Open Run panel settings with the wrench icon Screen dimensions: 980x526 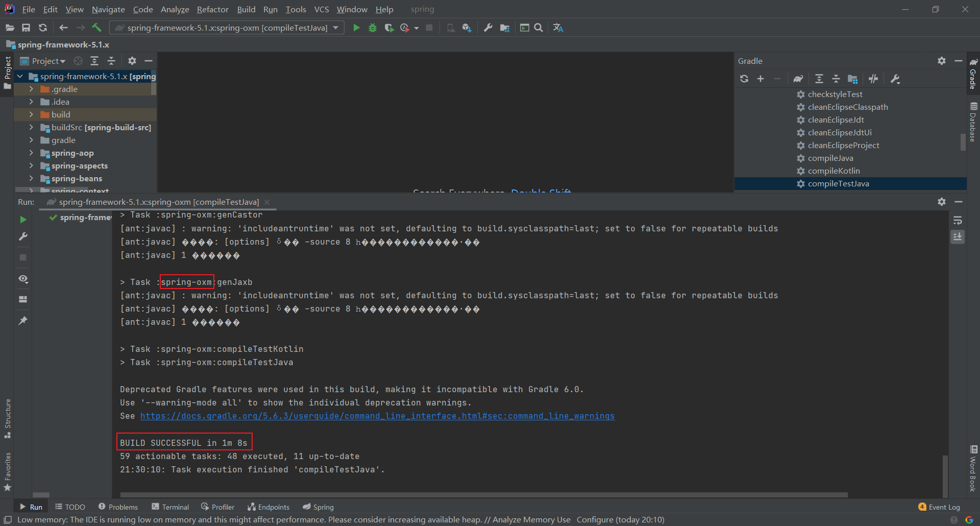(22, 236)
